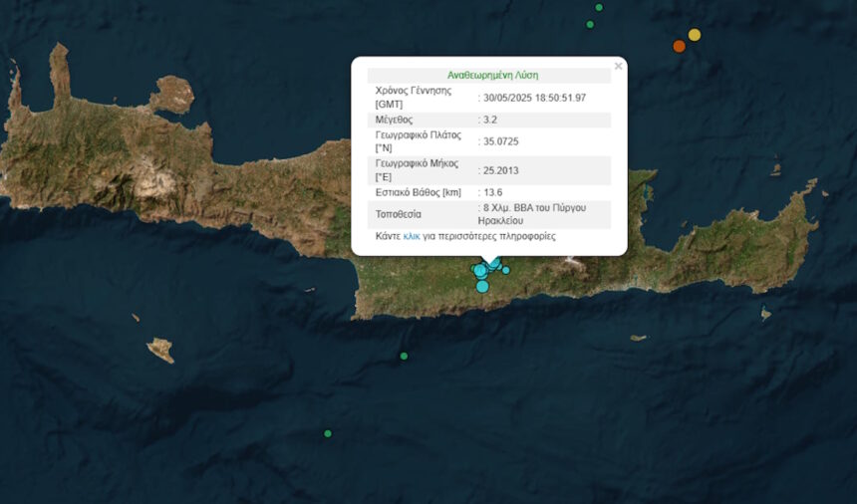Viewport: 857px width, 504px height.
Task: Click the small Gavdos island southwest of Crete
Action: point(160,350)
